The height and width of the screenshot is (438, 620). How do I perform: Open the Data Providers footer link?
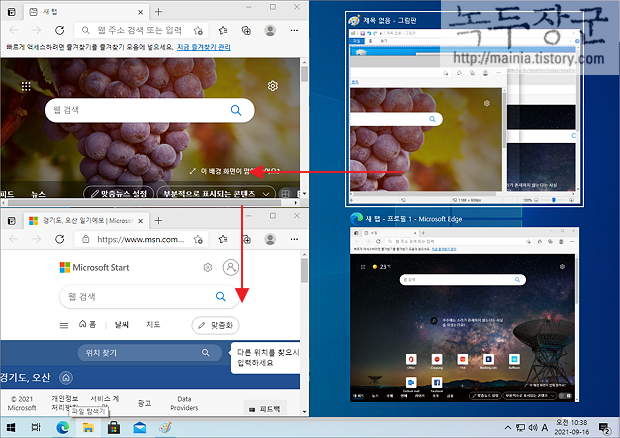(x=184, y=403)
